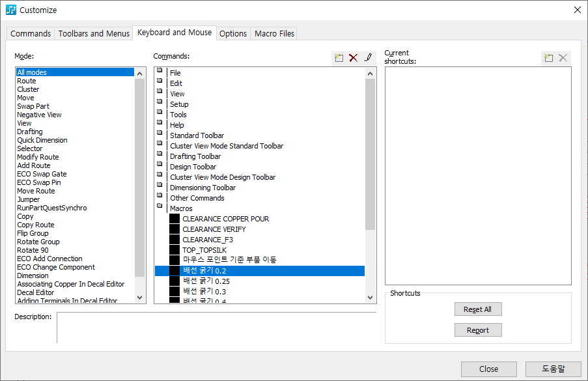
Task: Click the Report button
Action: point(478,330)
